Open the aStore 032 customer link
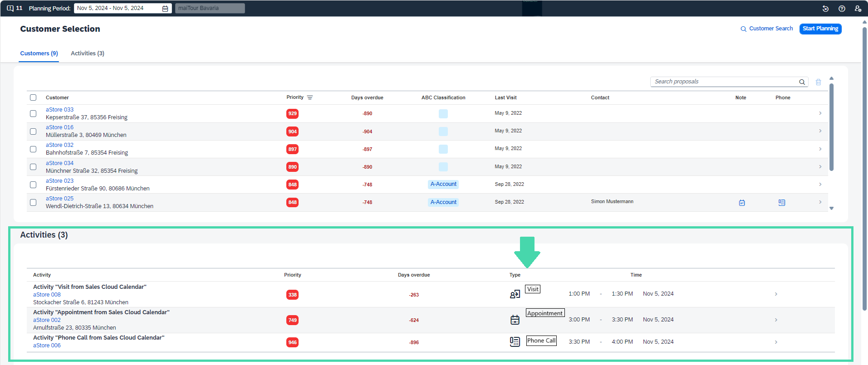 pyautogui.click(x=59, y=145)
